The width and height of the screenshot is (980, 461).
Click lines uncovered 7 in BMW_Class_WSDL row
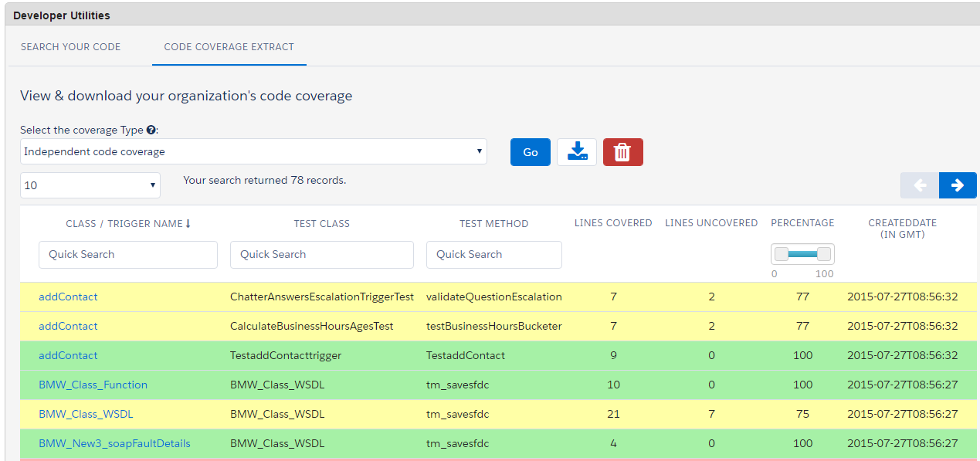pyautogui.click(x=711, y=414)
